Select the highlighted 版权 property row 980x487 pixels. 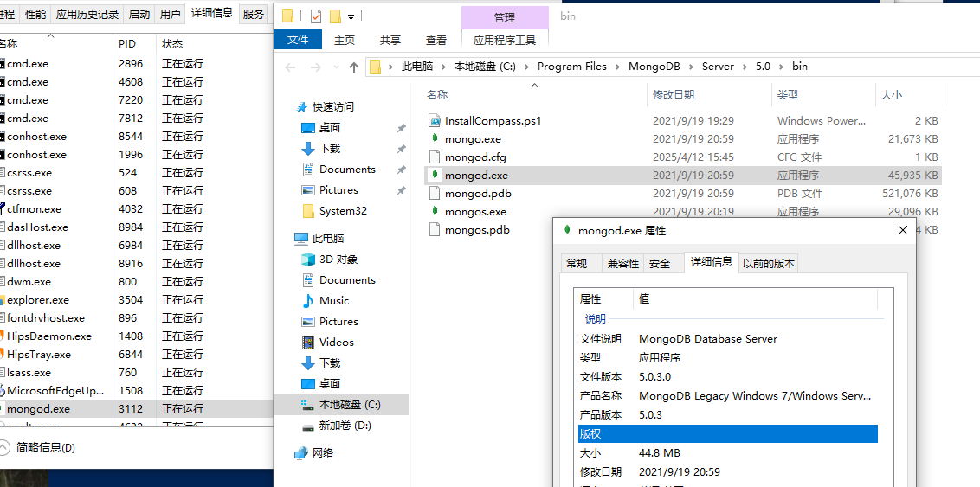click(728, 434)
